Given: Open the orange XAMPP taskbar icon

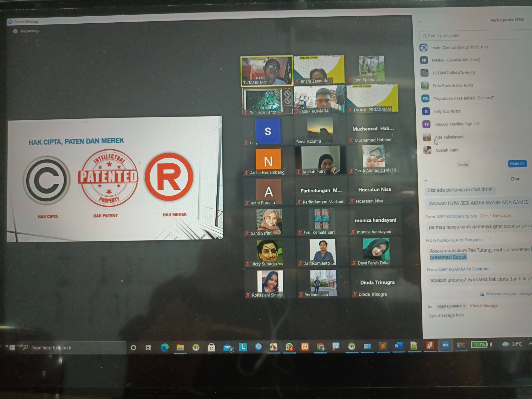Looking at the screenshot, I should [305, 347].
